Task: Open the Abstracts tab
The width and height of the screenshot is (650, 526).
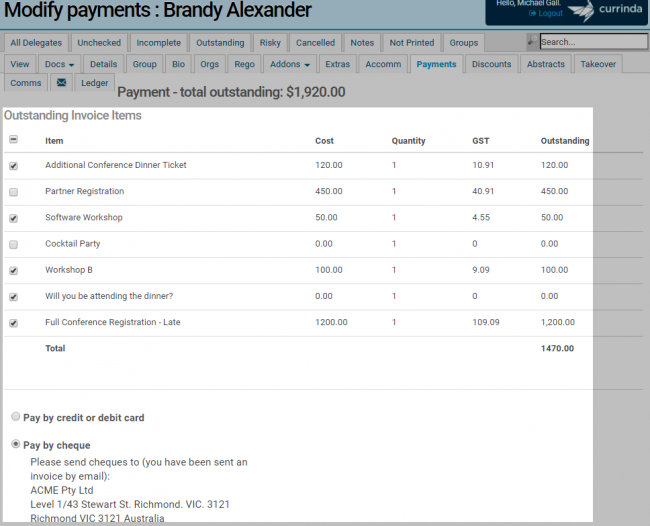Action: click(x=546, y=64)
